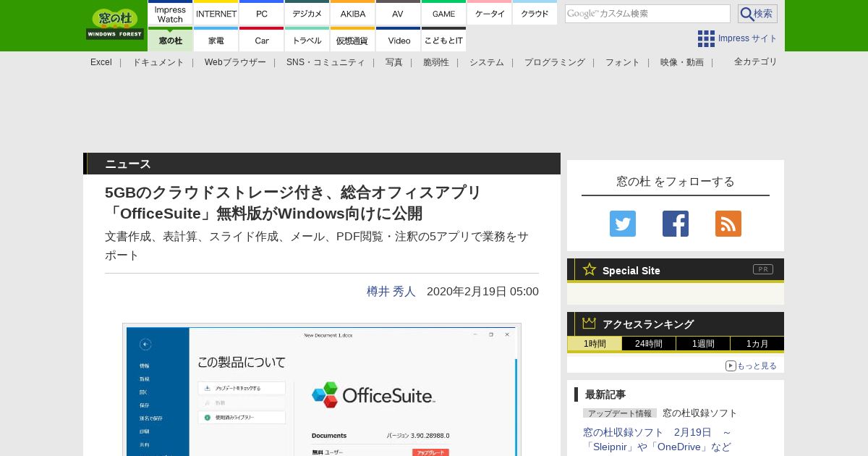The image size is (868, 456).
Task: Click もっと見る in ranking panel
Action: pos(757,366)
